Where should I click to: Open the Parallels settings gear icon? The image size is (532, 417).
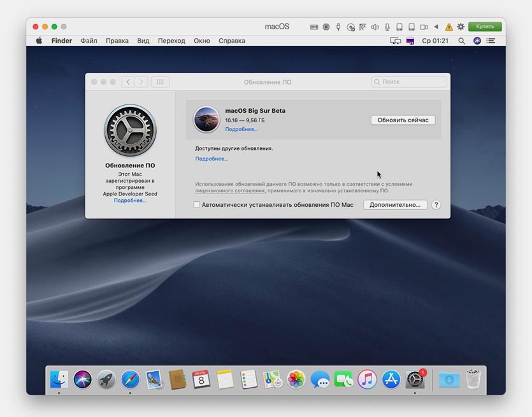461,27
